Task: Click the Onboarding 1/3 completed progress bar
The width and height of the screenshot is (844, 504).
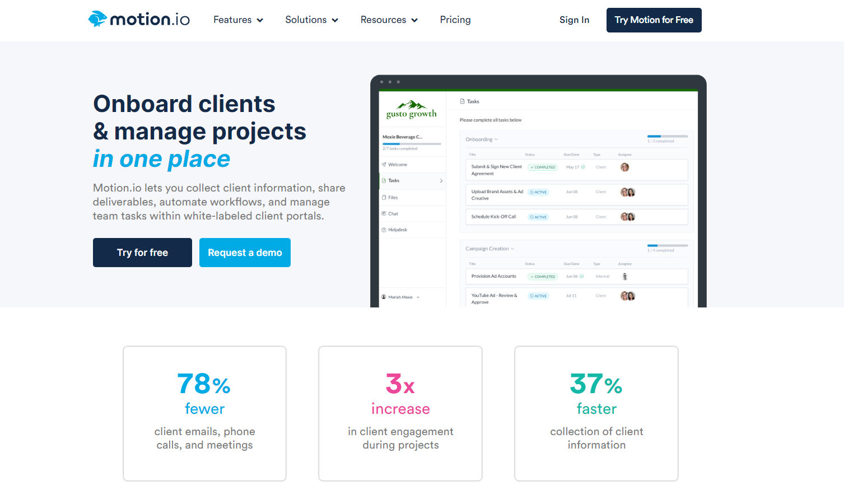Action: pos(666,136)
